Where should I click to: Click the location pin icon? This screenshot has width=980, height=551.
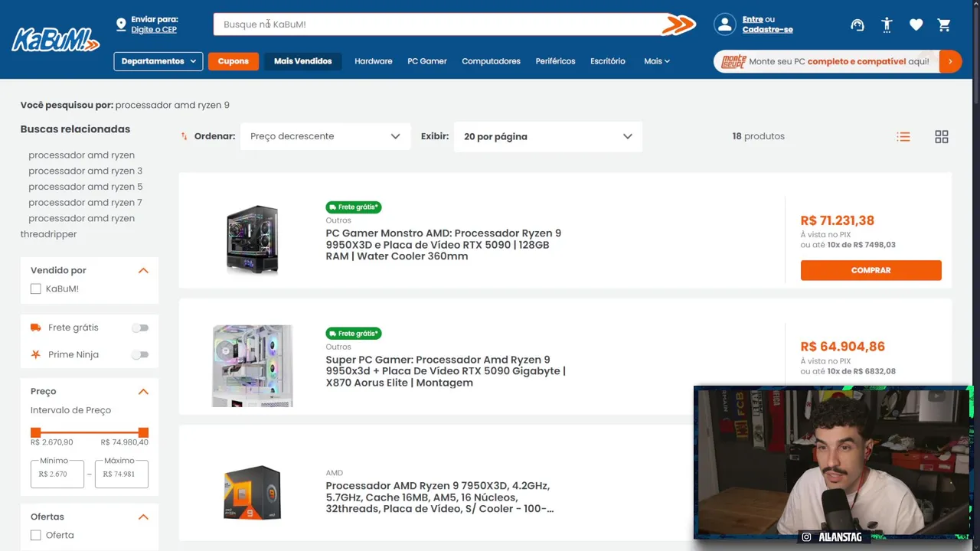[x=121, y=24]
